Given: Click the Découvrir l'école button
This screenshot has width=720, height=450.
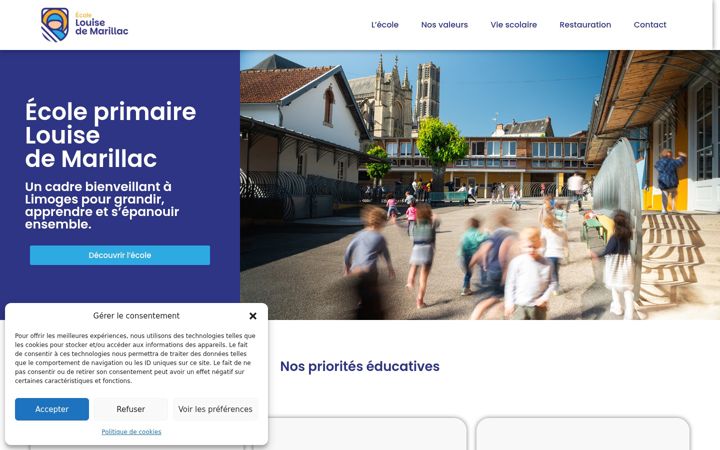Looking at the screenshot, I should pos(120,255).
